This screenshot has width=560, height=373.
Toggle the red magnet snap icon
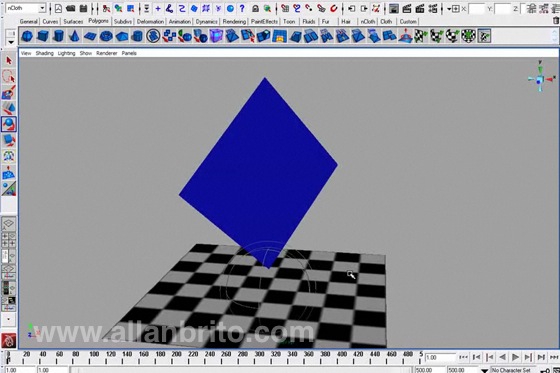333,8
